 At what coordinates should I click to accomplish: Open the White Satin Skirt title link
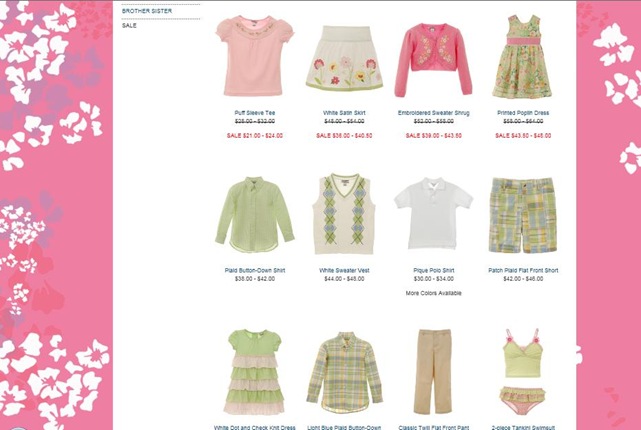point(344,113)
